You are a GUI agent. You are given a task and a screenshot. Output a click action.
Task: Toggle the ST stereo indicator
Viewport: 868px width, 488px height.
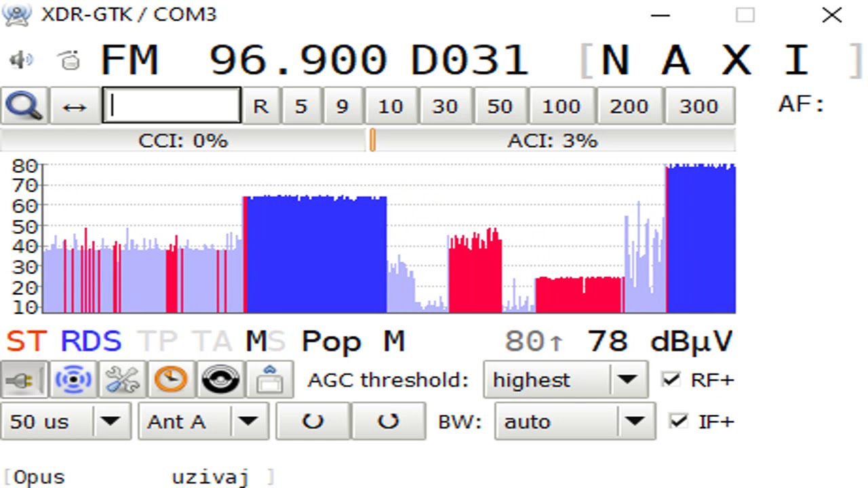point(26,342)
